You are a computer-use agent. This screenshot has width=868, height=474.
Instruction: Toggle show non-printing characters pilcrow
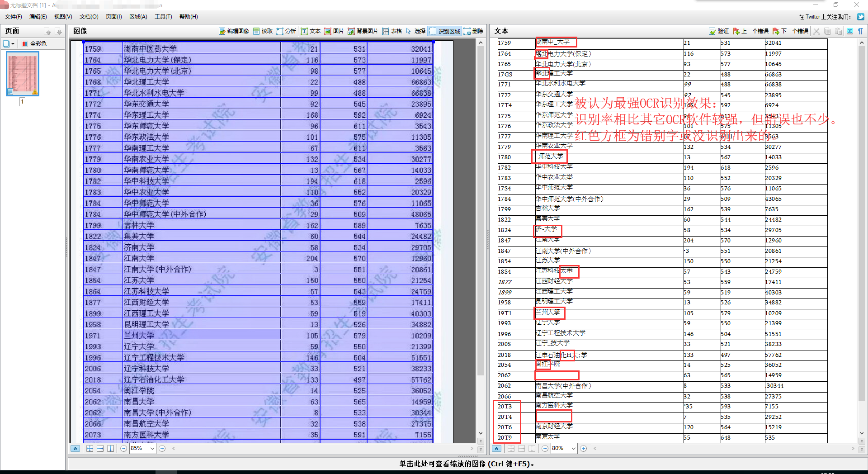860,31
